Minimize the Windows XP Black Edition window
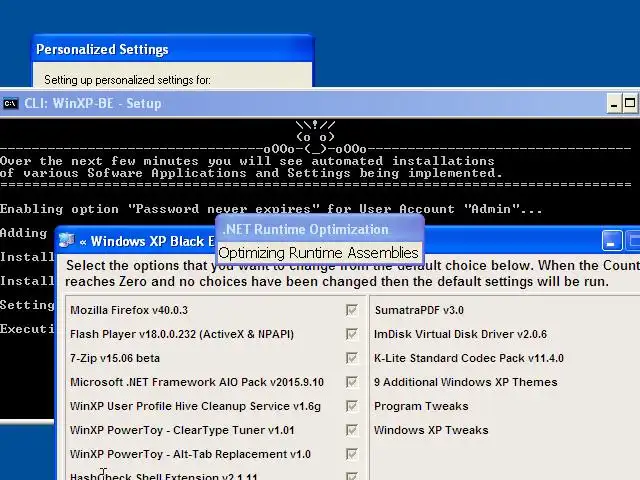Screen dimensions: 640x480 coord(612,241)
